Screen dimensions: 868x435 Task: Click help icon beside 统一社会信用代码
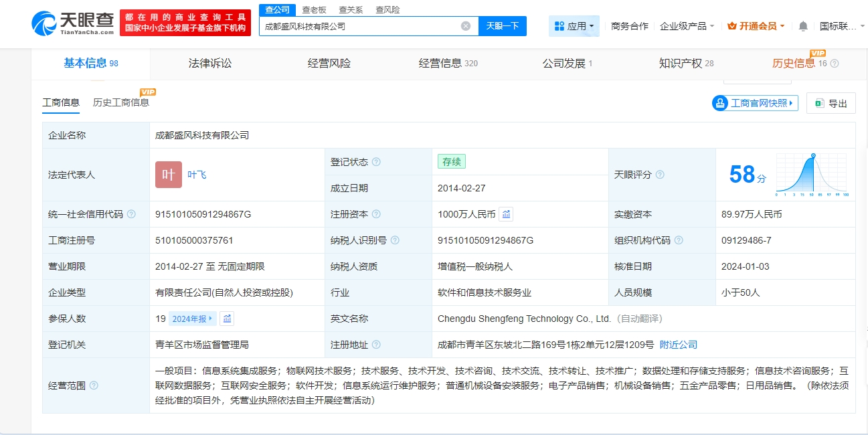[131, 214]
